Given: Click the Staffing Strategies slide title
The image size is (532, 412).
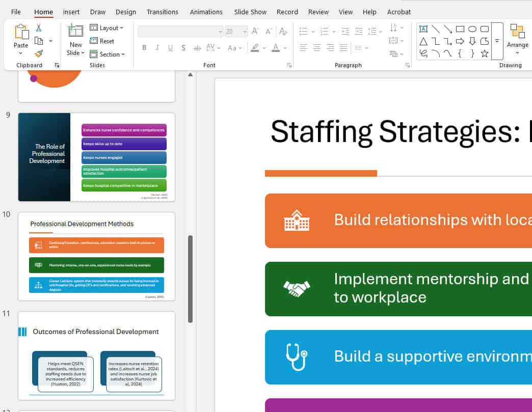Looking at the screenshot, I should coord(401,132).
